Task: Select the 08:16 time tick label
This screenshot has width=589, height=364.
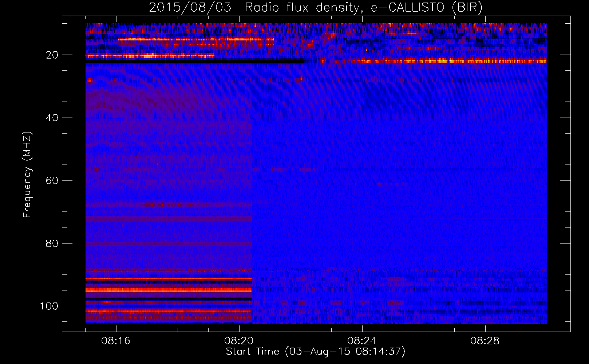Action: (x=116, y=341)
